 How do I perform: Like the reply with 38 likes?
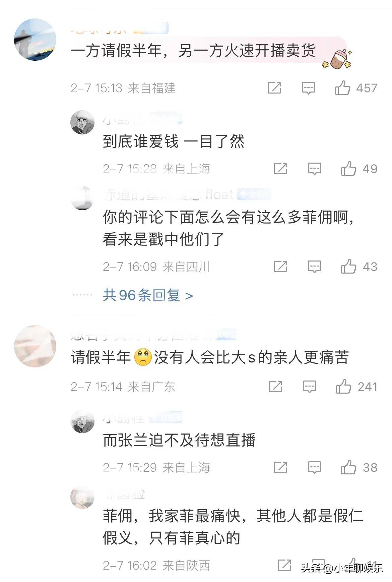click(x=348, y=467)
